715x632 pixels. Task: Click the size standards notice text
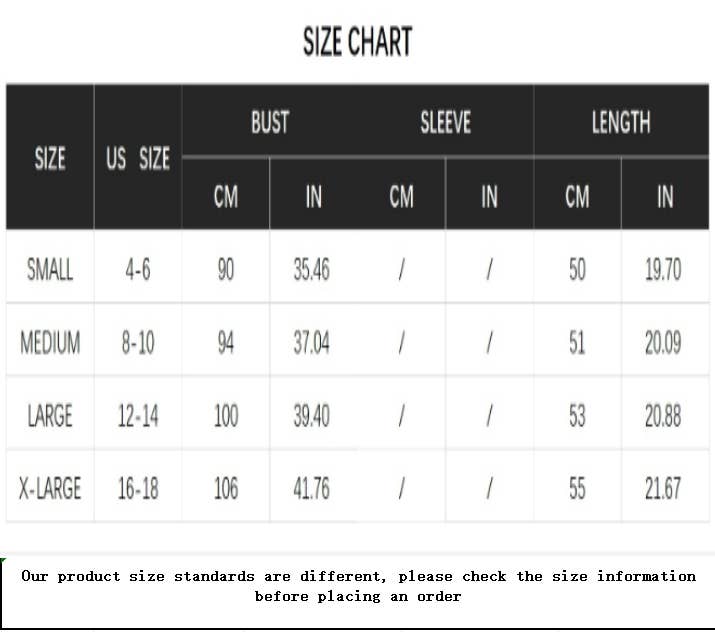coord(358,586)
